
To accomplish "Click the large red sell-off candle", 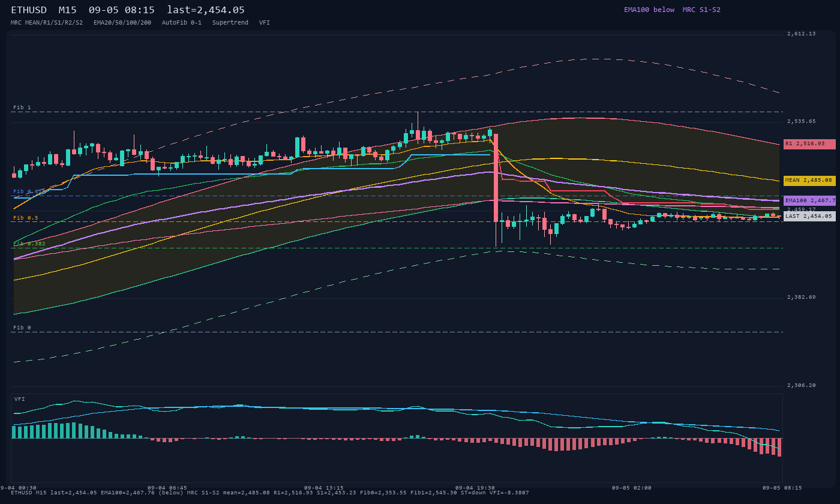I will (x=496, y=178).
